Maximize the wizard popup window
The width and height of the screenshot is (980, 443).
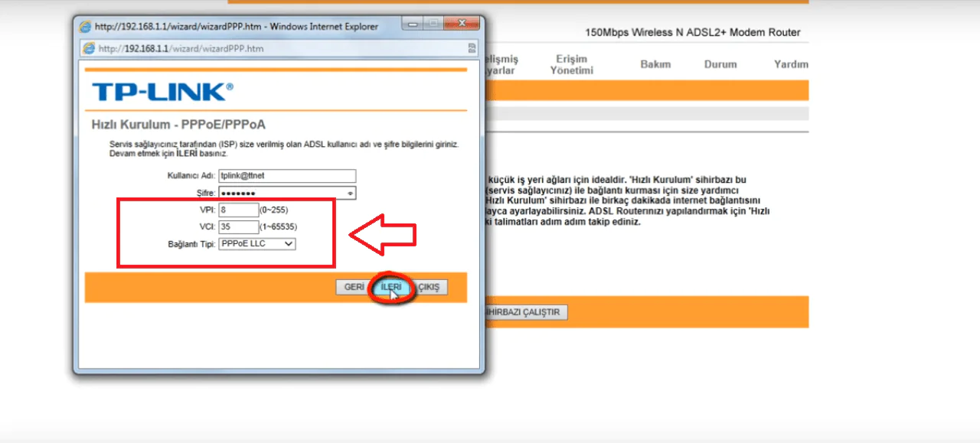(x=434, y=24)
